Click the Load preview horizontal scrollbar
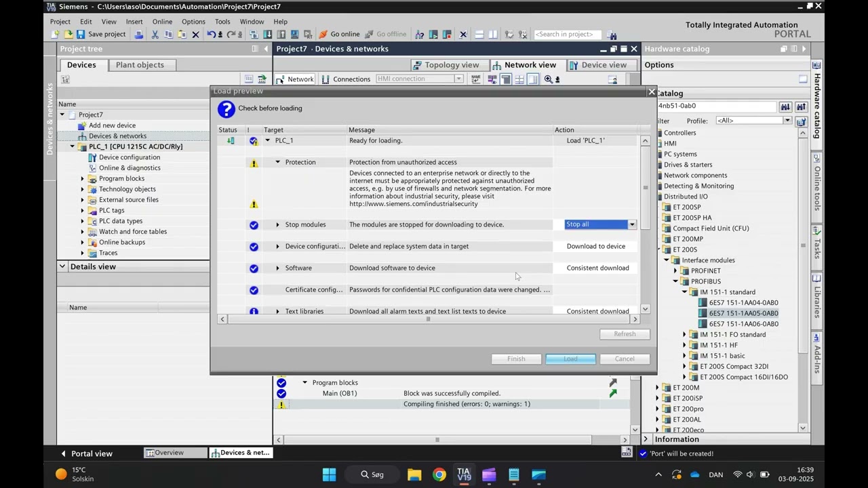 pyautogui.click(x=429, y=319)
